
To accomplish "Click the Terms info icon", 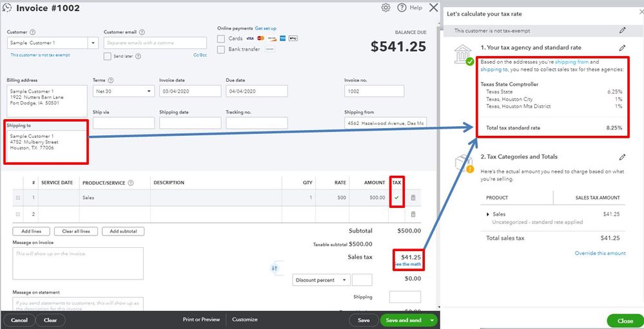I will coord(110,80).
